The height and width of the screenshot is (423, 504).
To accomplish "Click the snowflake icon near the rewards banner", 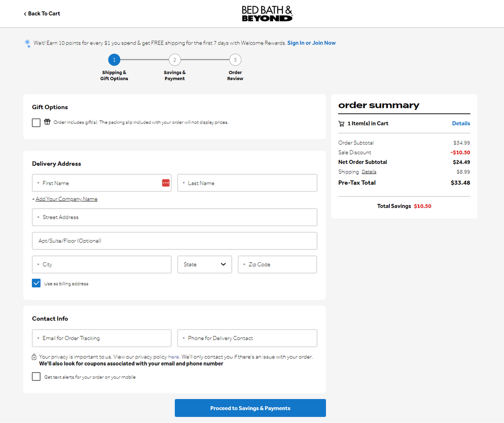I will point(28,43).
